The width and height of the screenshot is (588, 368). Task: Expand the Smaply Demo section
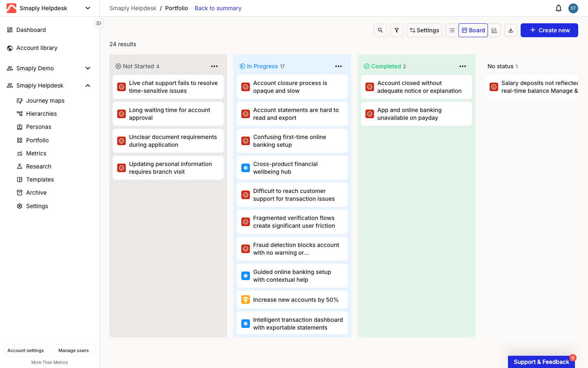(88, 68)
